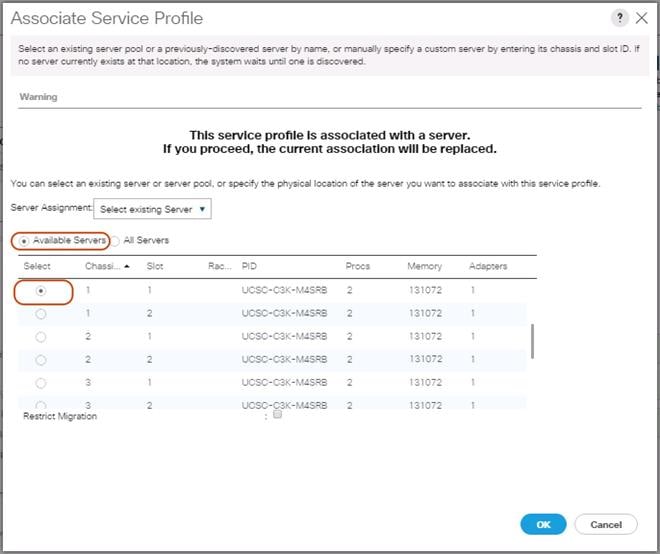Enable the Restrict Migration checkbox
Image resolution: width=660 pixels, height=554 pixels.
(277, 415)
